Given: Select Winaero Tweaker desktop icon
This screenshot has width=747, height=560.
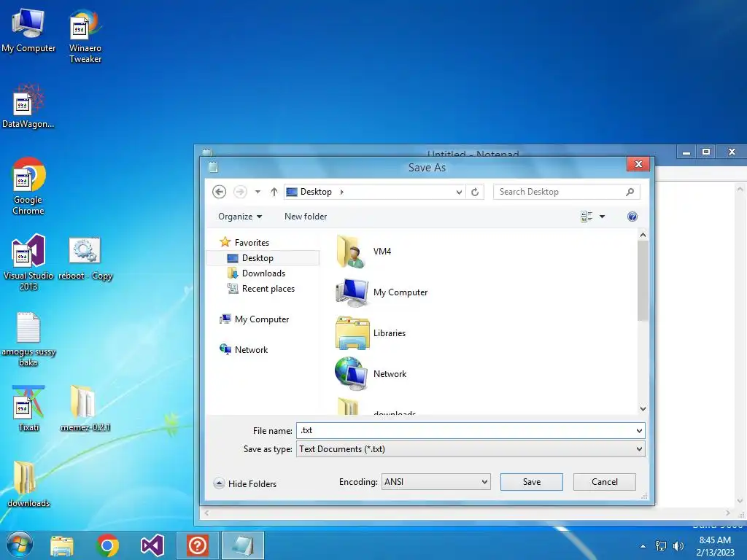Looking at the screenshot, I should 85,36.
